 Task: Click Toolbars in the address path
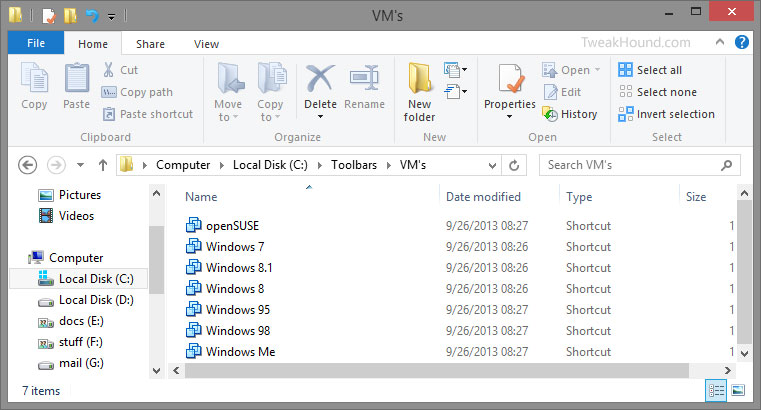pyautogui.click(x=354, y=165)
